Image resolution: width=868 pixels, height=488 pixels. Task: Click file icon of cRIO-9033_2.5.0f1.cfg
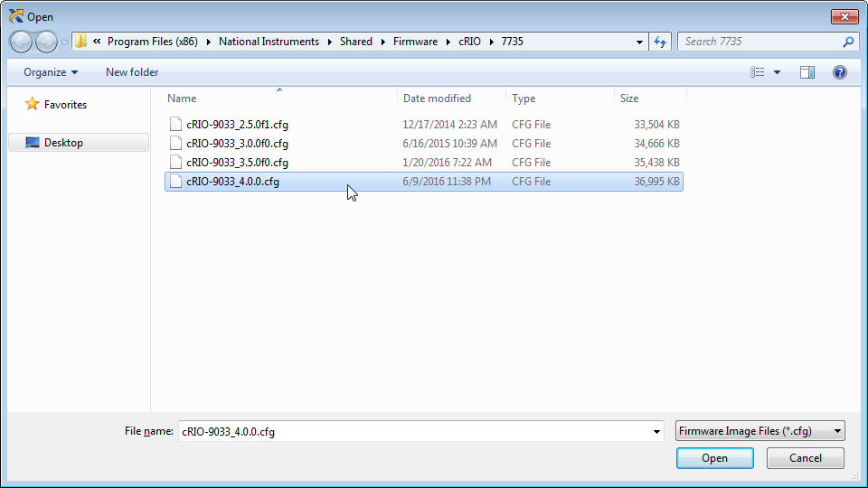[175, 124]
